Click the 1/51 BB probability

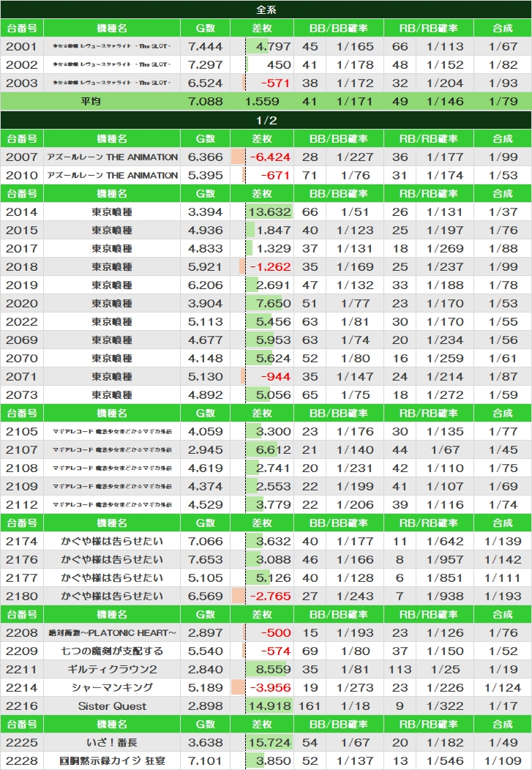point(356,212)
